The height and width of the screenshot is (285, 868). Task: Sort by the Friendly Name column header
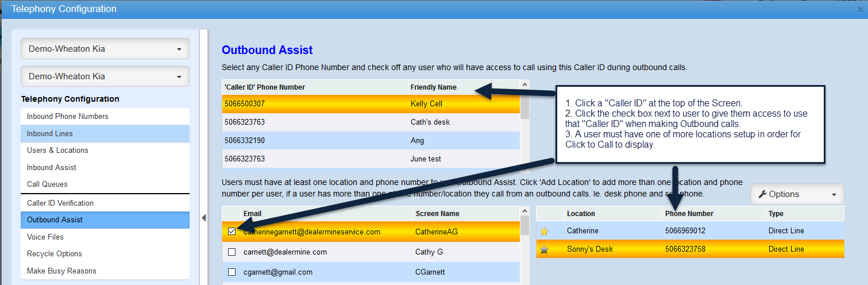click(434, 87)
